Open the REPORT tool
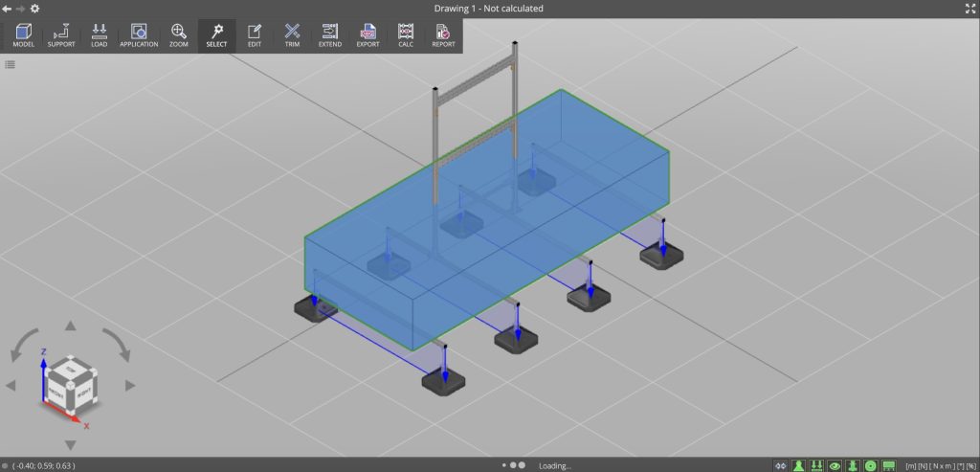Screen dimensions: 980x472 click(x=443, y=35)
